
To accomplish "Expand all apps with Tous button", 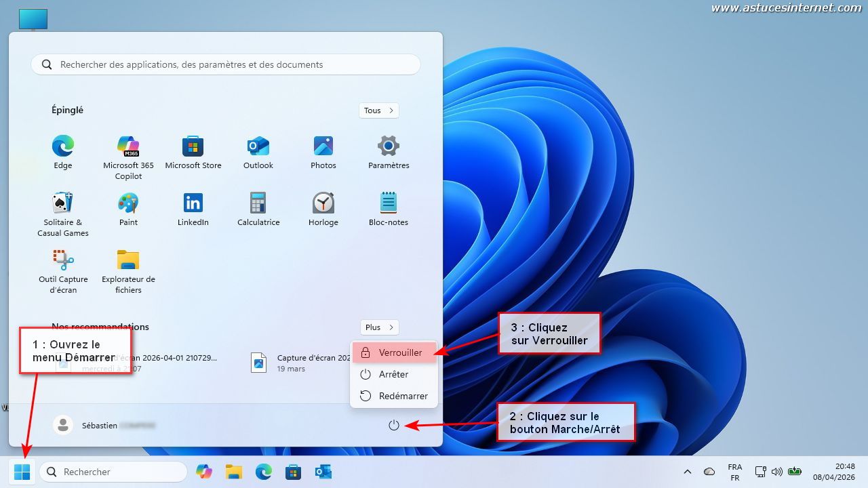I will (379, 110).
